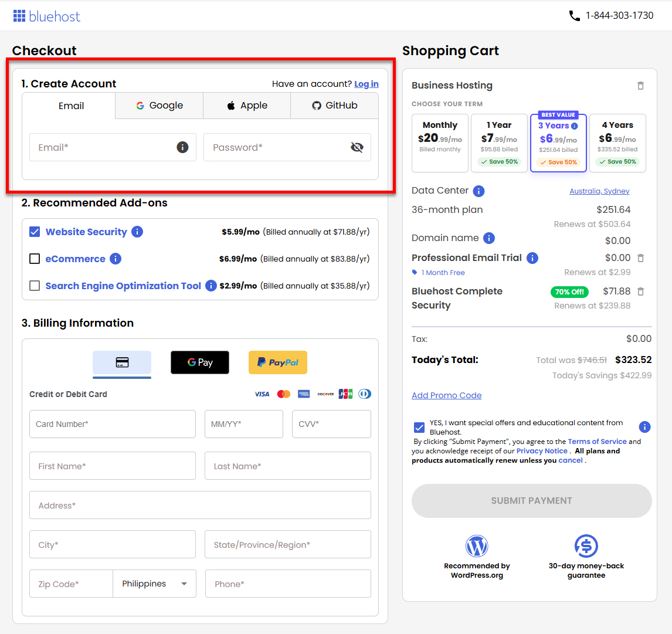The width and height of the screenshot is (672, 634).
Task: Select credit card payment method icon
Action: (122, 362)
